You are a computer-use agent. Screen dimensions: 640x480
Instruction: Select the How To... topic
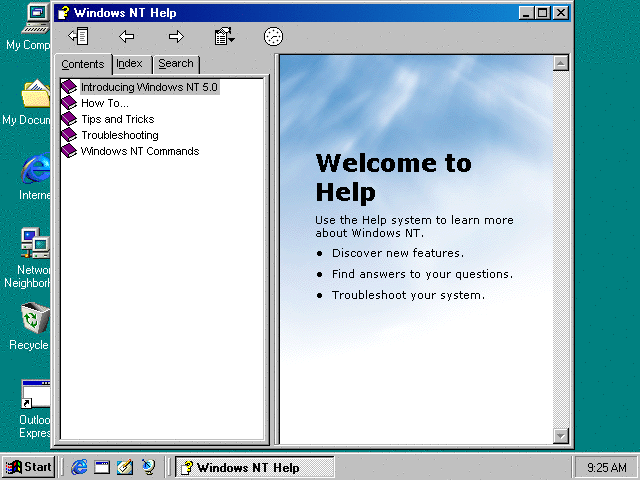tap(105, 103)
